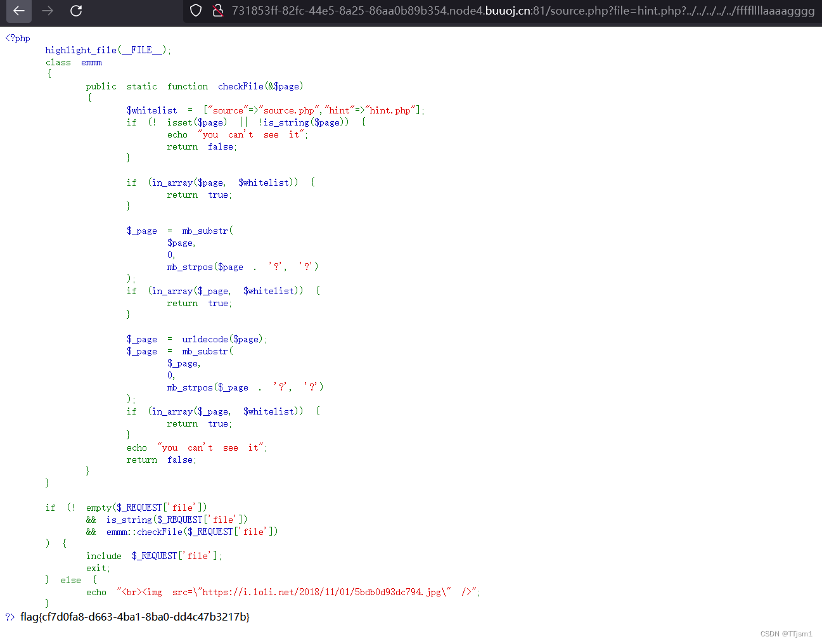This screenshot has height=644, width=822.
Task: Select the mb_strpos($_page . '?', '?') line
Action: point(245,387)
